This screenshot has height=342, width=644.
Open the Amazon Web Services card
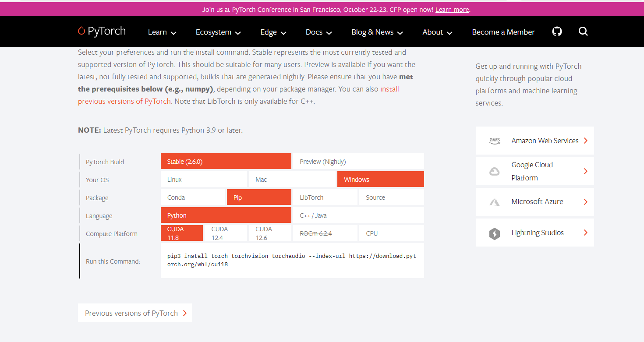pos(535,141)
